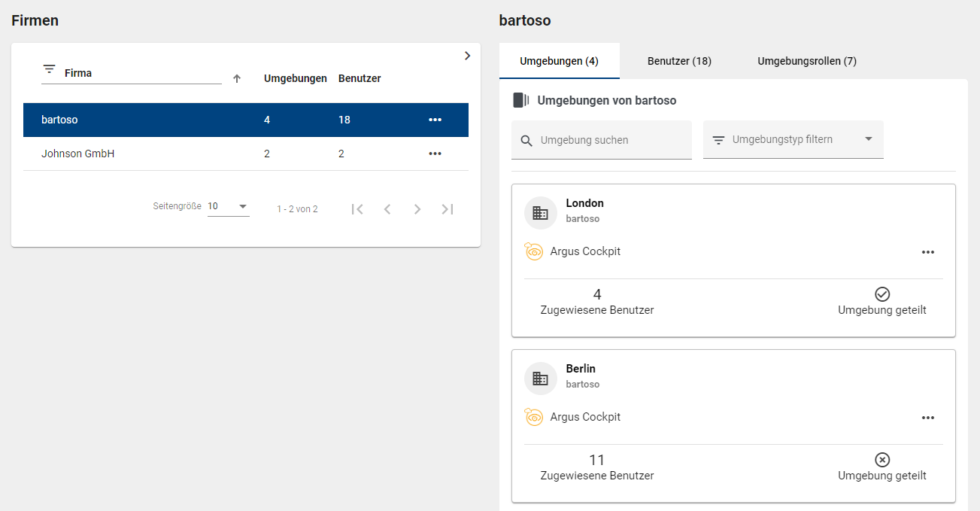Open the three-dot menu for Johnson GmbH

pos(435,154)
